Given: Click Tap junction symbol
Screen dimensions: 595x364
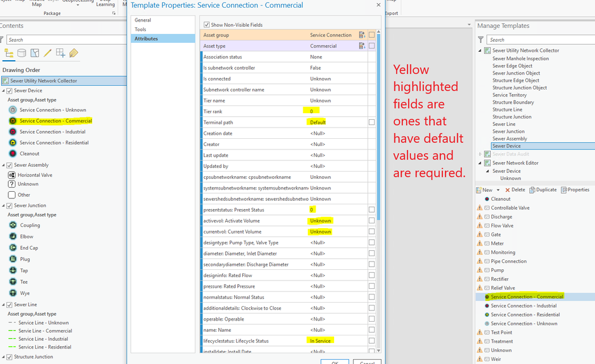Looking at the screenshot, I should (x=13, y=270).
